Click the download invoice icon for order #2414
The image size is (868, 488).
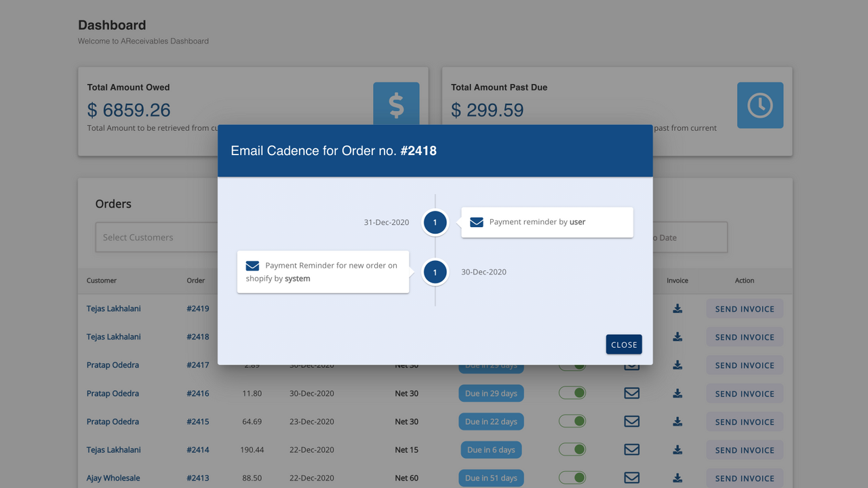pyautogui.click(x=677, y=449)
